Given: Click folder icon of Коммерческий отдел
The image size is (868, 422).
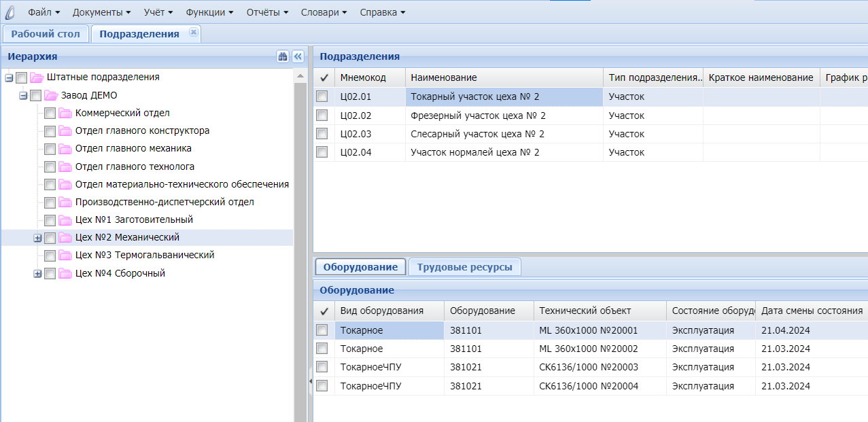Looking at the screenshot, I should coord(65,113).
